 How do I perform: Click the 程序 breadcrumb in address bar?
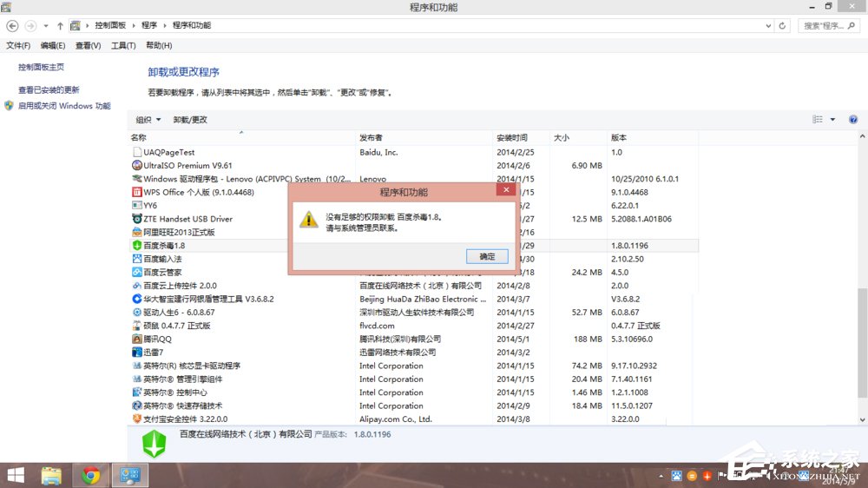[x=149, y=25]
